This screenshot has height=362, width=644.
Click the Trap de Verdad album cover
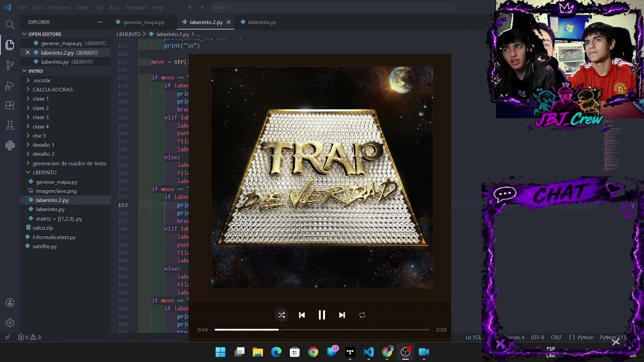pos(322,177)
